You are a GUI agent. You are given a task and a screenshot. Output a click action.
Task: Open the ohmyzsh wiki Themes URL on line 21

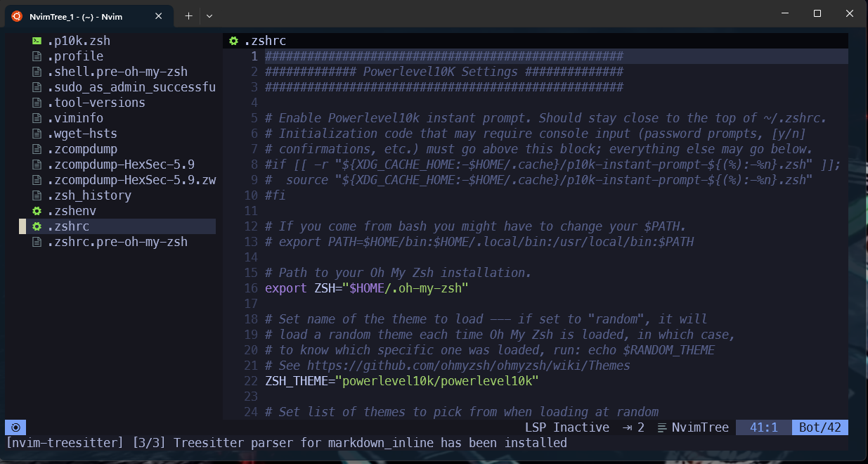point(469,366)
